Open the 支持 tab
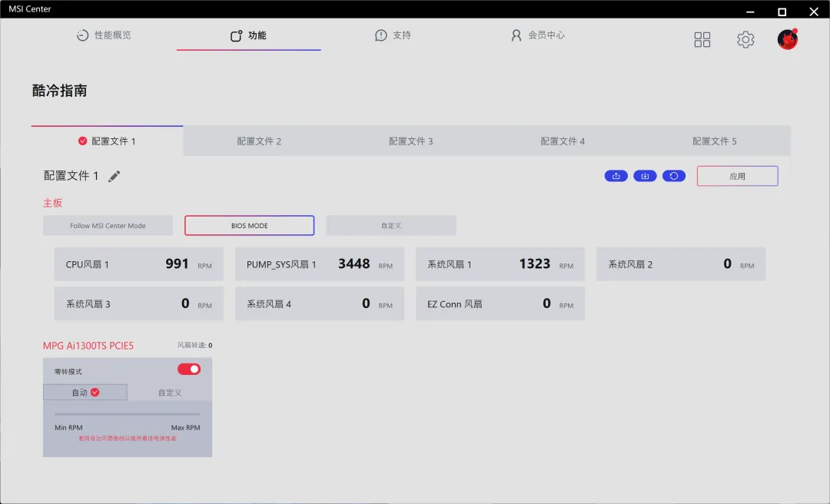 (393, 35)
